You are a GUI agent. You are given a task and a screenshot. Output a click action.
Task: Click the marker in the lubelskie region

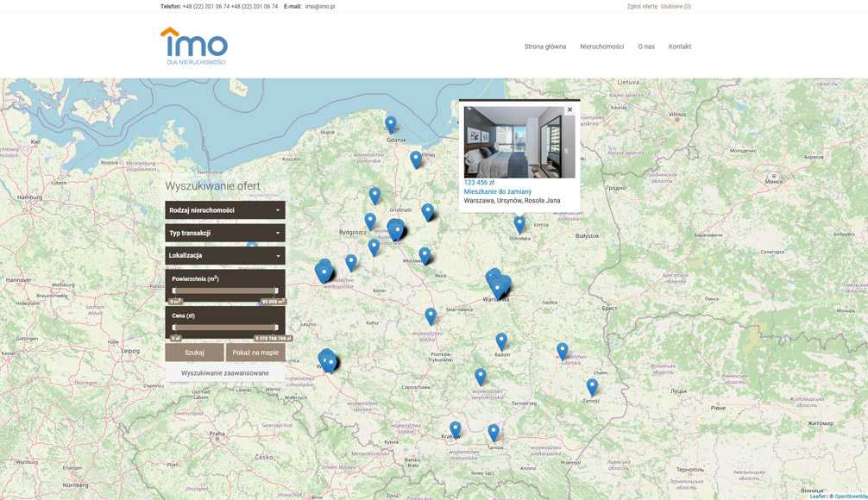pyautogui.click(x=563, y=351)
